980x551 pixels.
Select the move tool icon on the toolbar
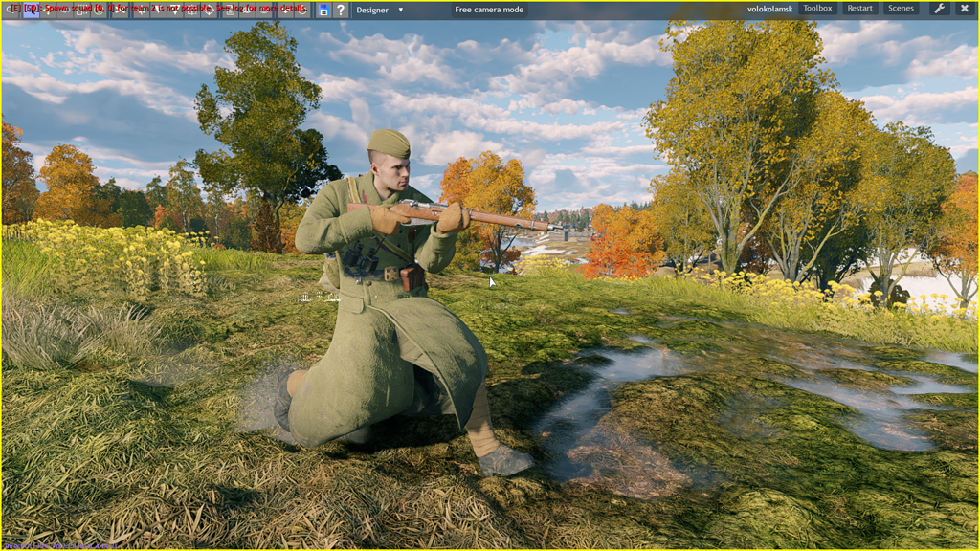[x=48, y=10]
